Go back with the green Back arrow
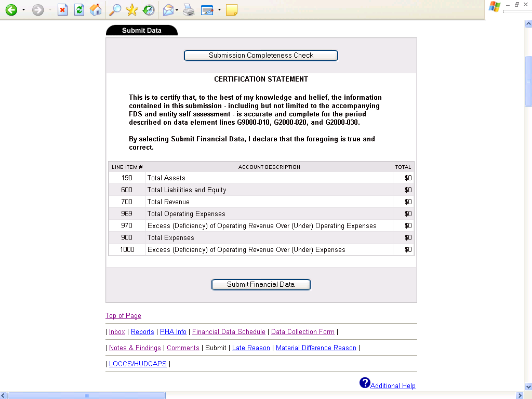The height and width of the screenshot is (399, 532). tap(11, 10)
